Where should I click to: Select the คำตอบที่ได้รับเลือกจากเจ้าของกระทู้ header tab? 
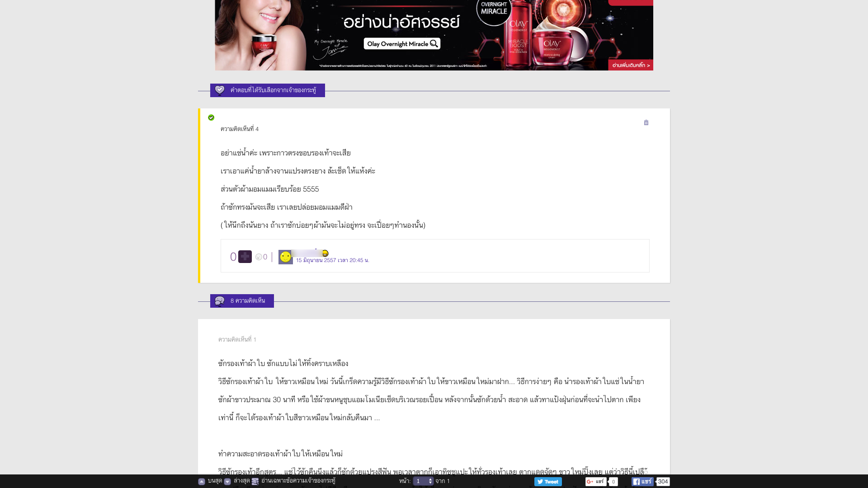pos(268,90)
